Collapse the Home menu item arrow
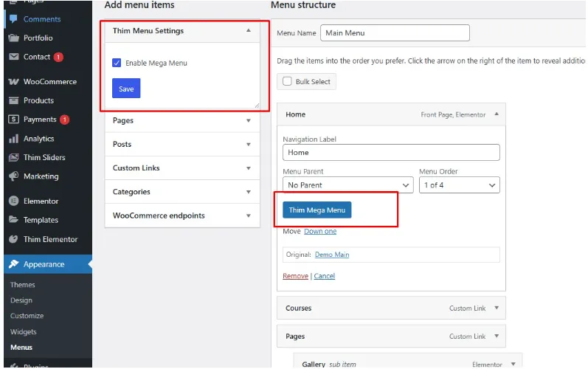Screen dimensions: 588x369 pos(497,114)
